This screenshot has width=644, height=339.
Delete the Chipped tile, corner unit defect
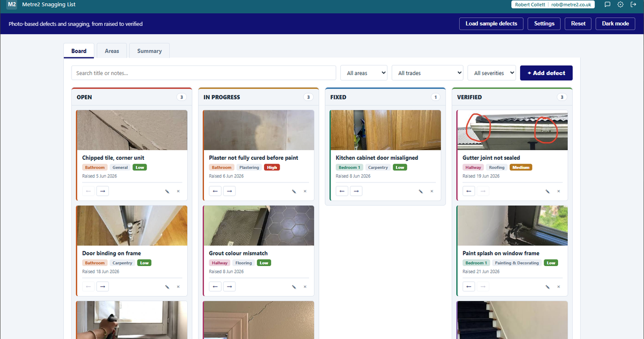(x=178, y=191)
